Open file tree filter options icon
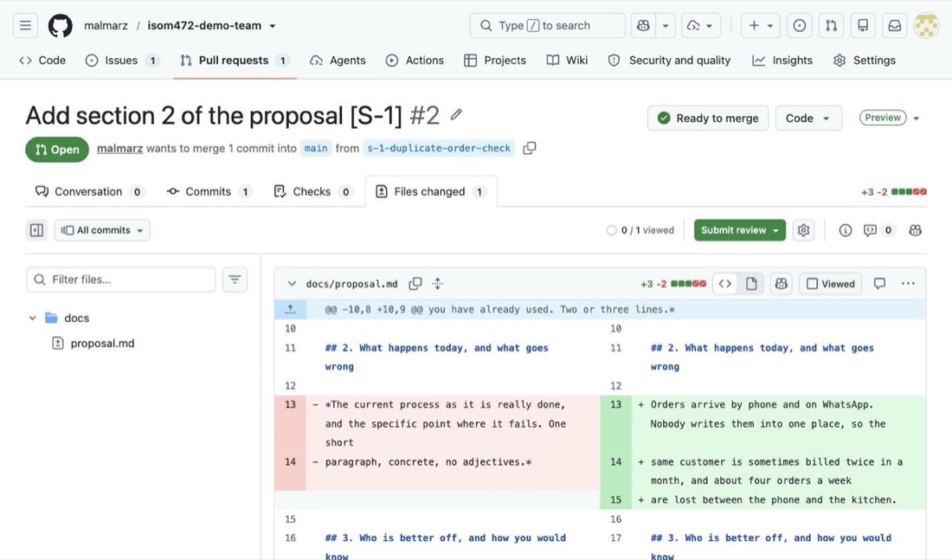This screenshot has height=560, width=952. click(235, 280)
